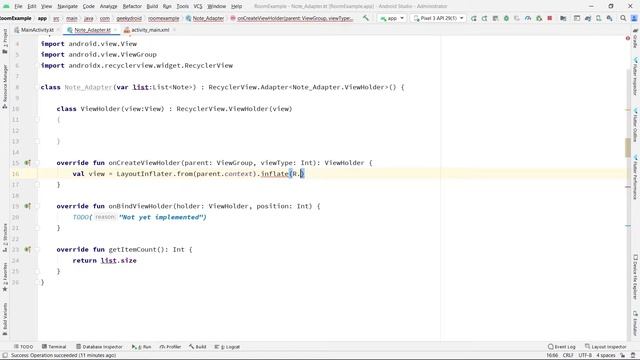The width and height of the screenshot is (640, 360).
Task: Open the Build menu
Action: [x=152, y=6]
